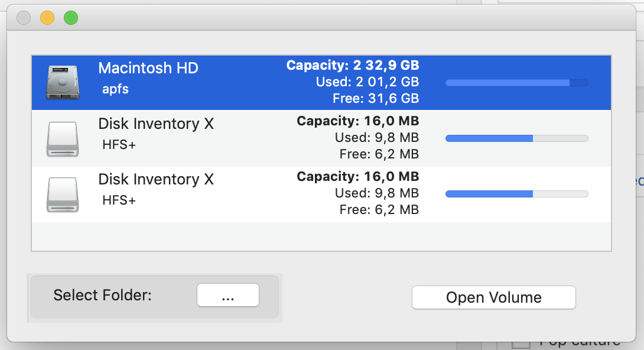
Task: Click the last Disk Inventory X usage bar
Action: pyautogui.click(x=517, y=194)
